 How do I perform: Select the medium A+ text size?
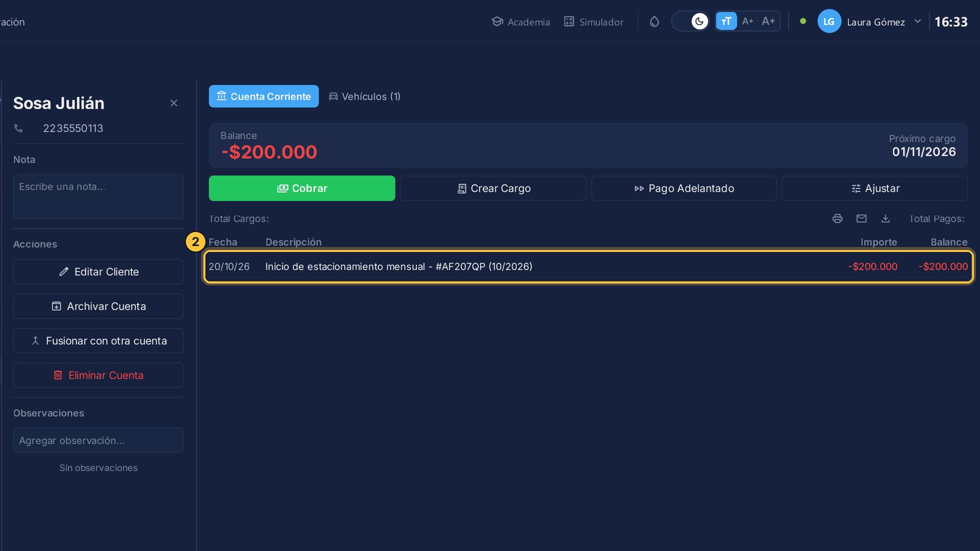[747, 21]
